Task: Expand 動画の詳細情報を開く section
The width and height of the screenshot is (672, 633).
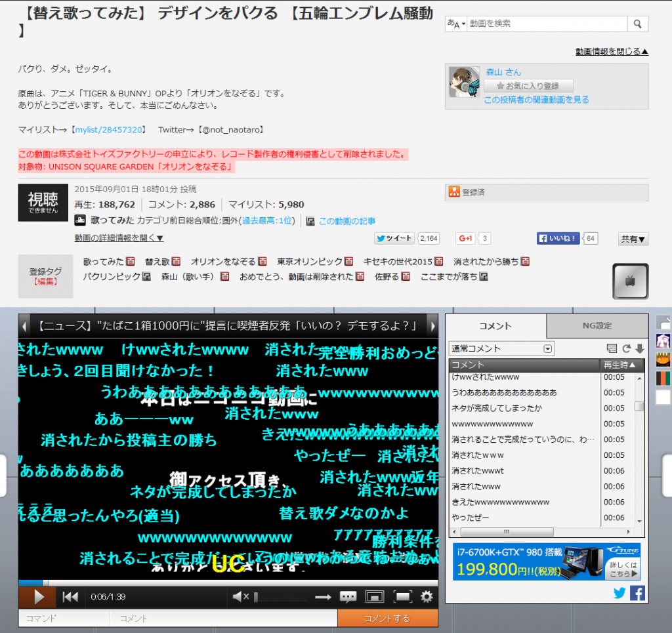Action: (x=119, y=238)
